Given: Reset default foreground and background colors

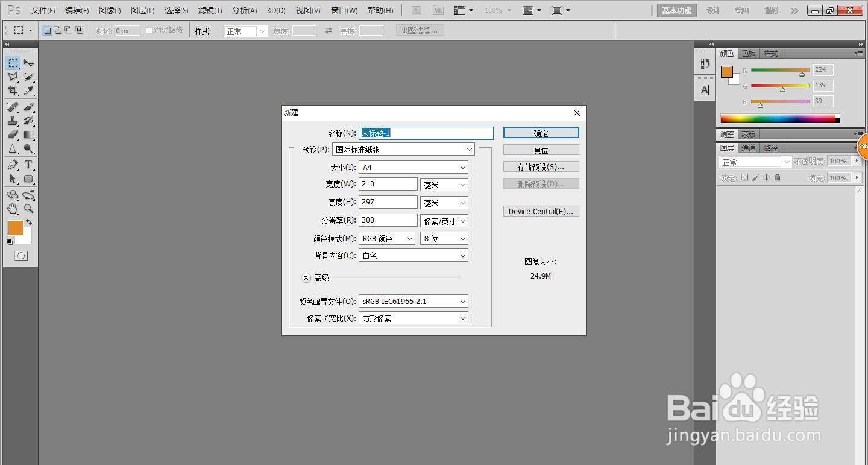Looking at the screenshot, I should click(9, 241).
